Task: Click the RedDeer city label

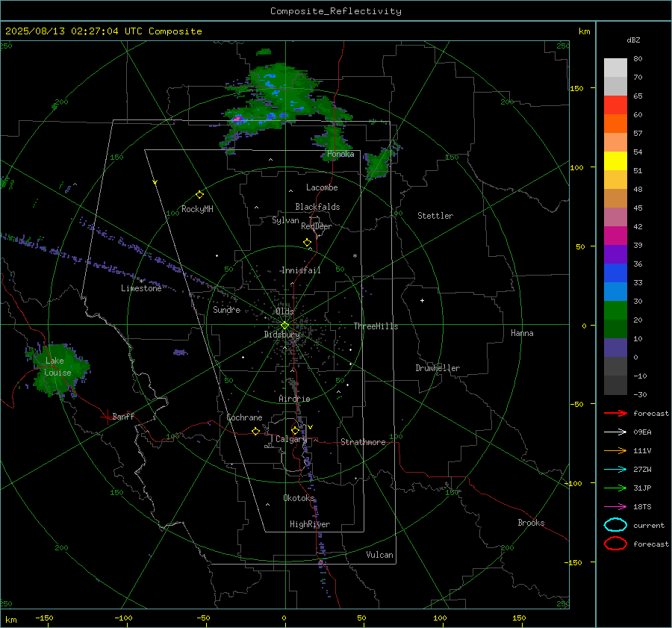Action: coord(317,226)
